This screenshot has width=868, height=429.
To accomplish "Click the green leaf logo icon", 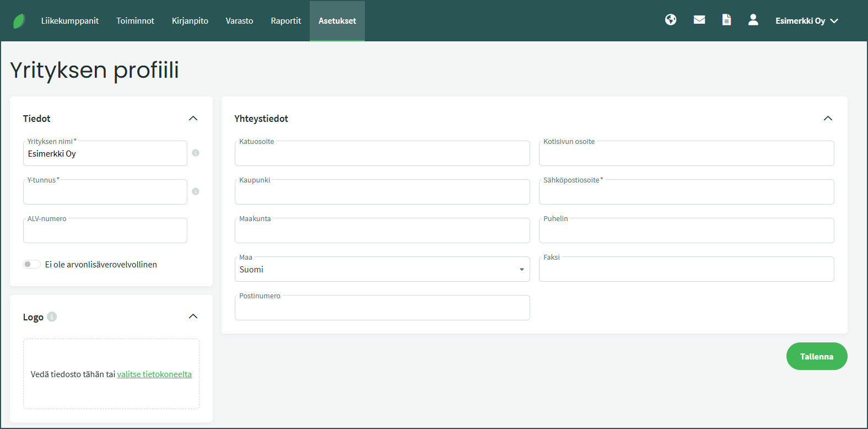I will [x=19, y=21].
